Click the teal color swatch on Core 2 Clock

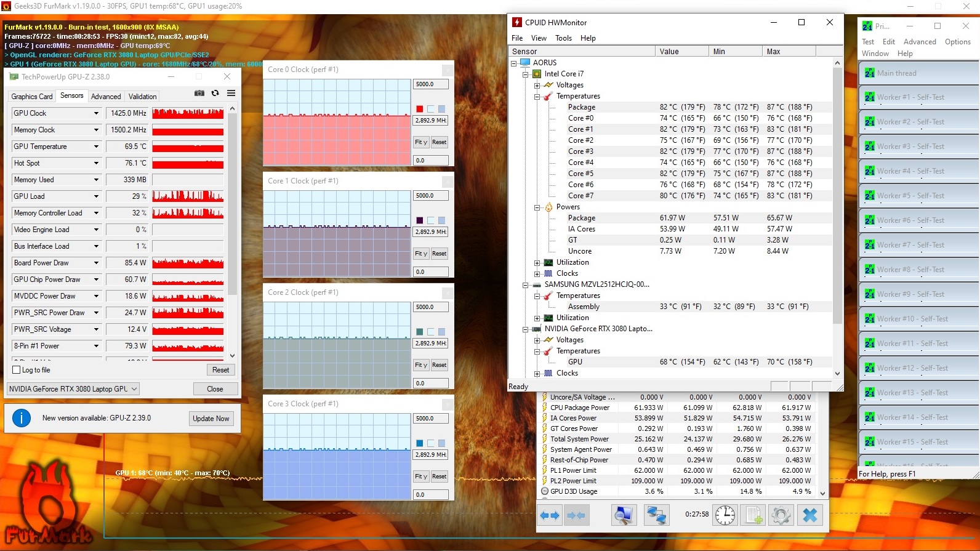[x=419, y=332]
